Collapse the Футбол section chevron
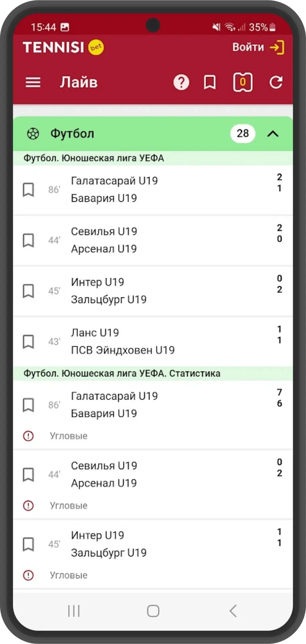The width and height of the screenshot is (306, 644). (x=273, y=134)
